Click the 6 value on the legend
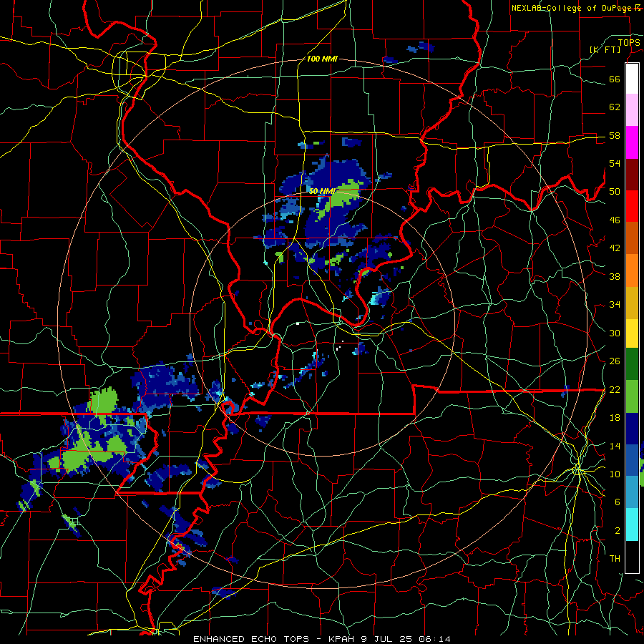The height and width of the screenshot is (644, 644). pos(618,502)
